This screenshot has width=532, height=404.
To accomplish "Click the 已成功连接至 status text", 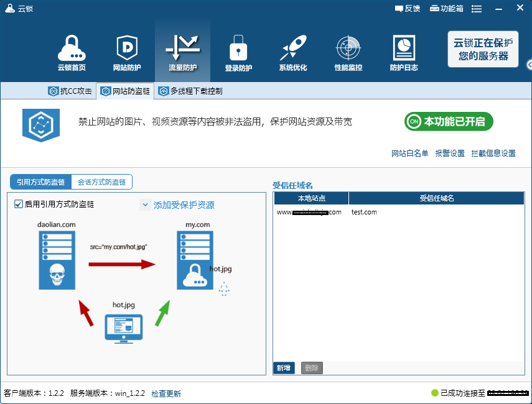I will (463, 393).
